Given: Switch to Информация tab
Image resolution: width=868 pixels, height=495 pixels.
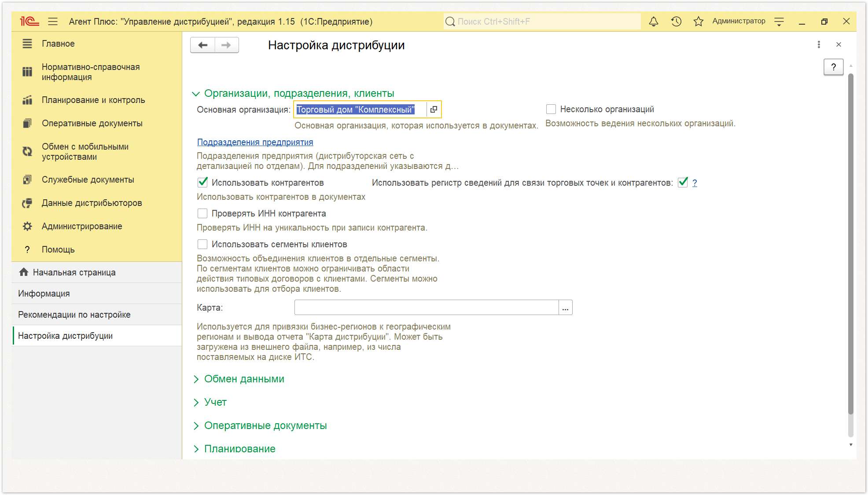Looking at the screenshot, I should pyautogui.click(x=97, y=293).
